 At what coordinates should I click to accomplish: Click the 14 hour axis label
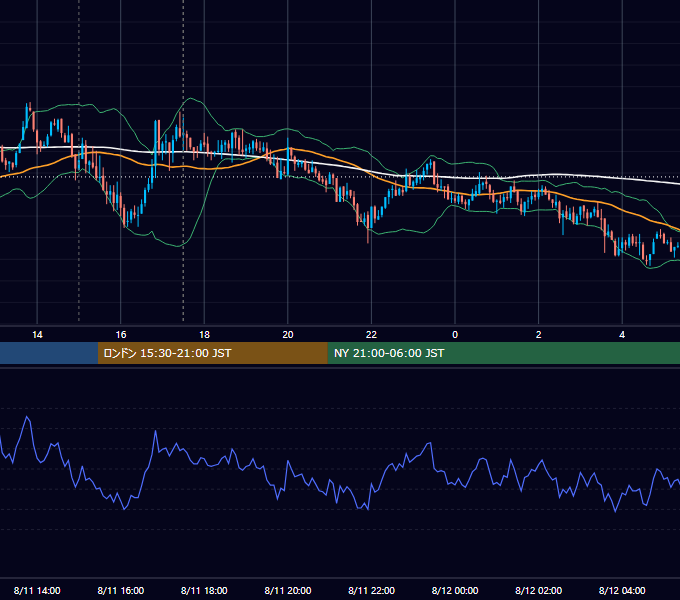tap(37, 335)
